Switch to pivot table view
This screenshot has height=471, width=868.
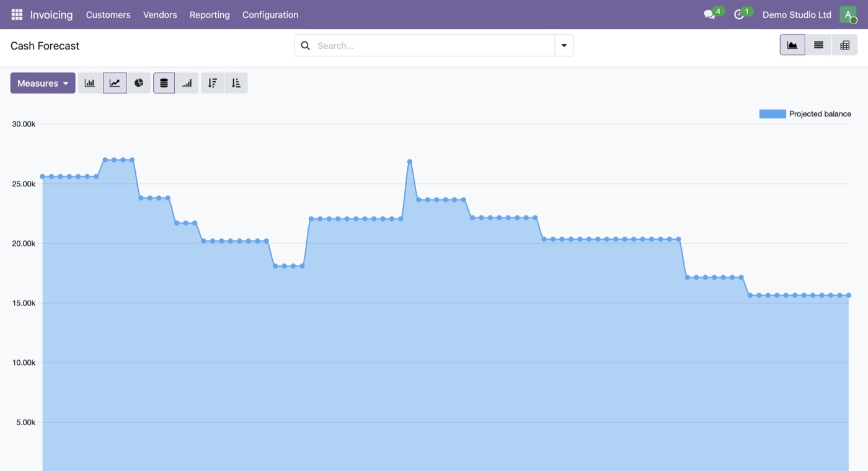[844, 45]
